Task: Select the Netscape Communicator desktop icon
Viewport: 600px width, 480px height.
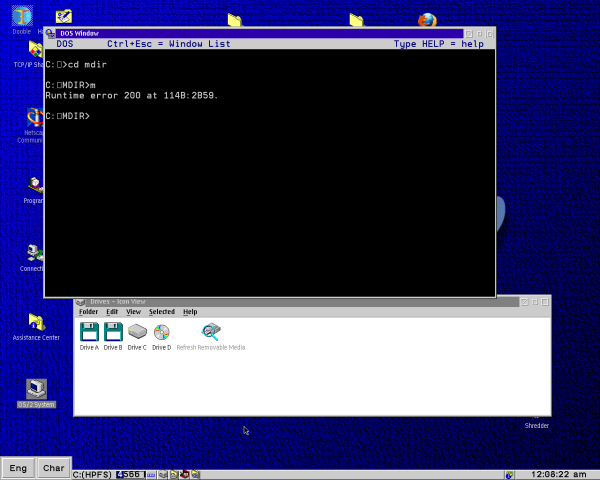Action: pyautogui.click(x=35, y=118)
